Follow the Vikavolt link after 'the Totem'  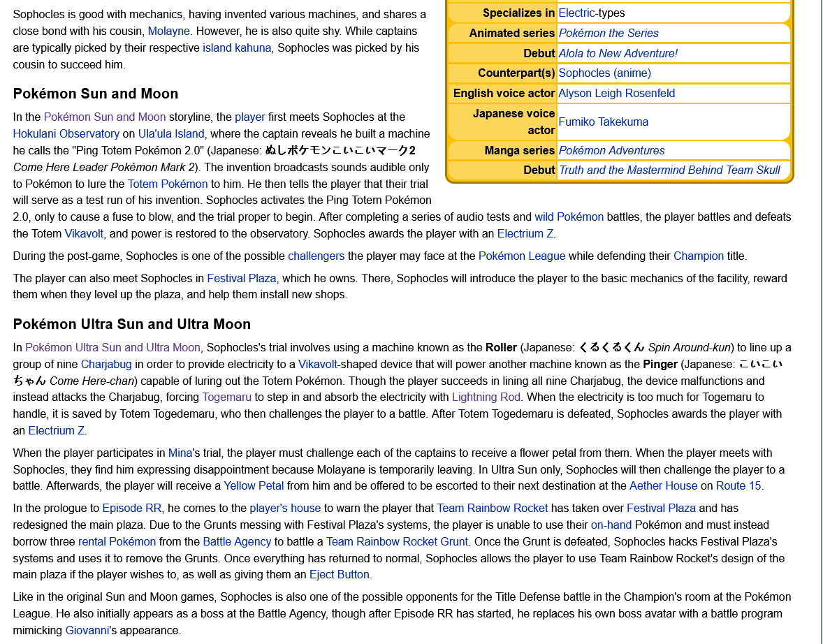84,233
